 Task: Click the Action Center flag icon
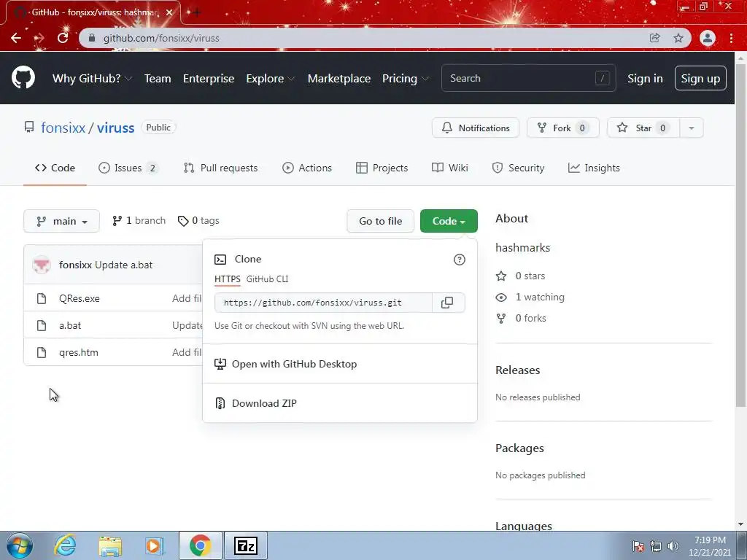click(x=638, y=546)
